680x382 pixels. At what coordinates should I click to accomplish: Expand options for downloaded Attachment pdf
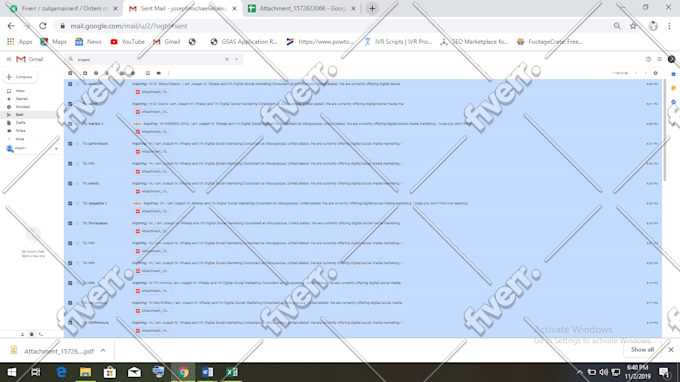point(103,350)
